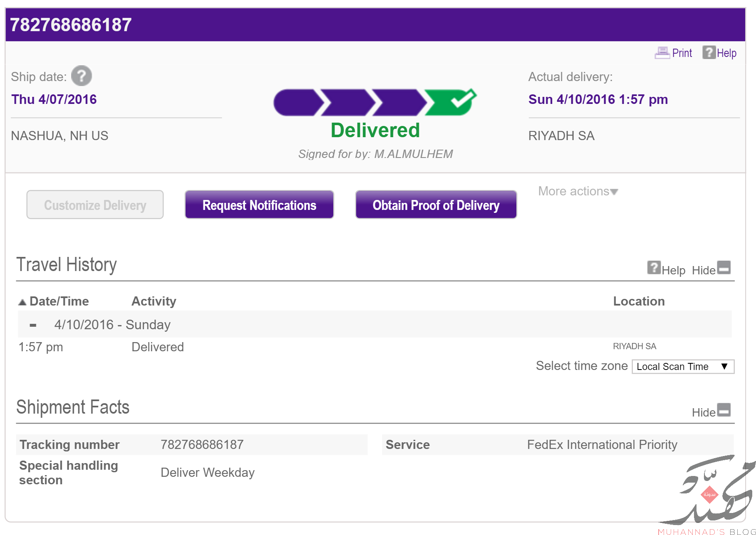
Task: Open the Ship date help question mark
Action: coord(82,76)
